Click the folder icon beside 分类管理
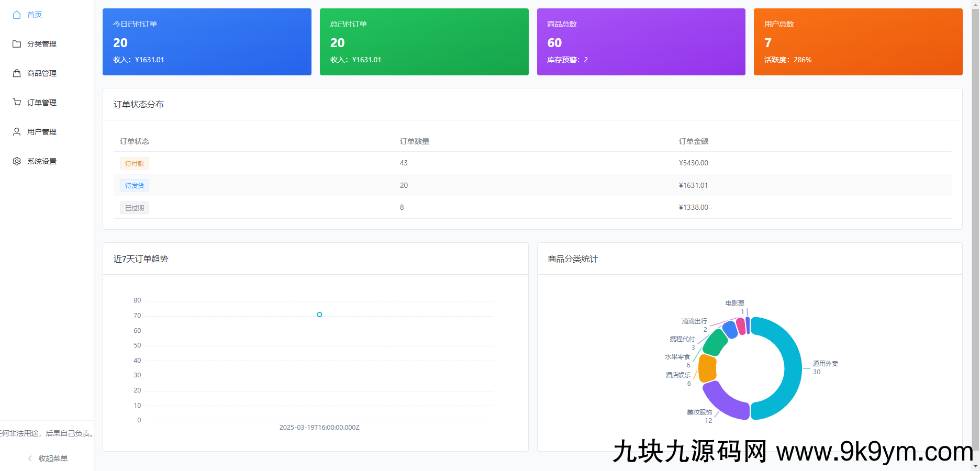The width and height of the screenshot is (980, 471). (x=16, y=44)
